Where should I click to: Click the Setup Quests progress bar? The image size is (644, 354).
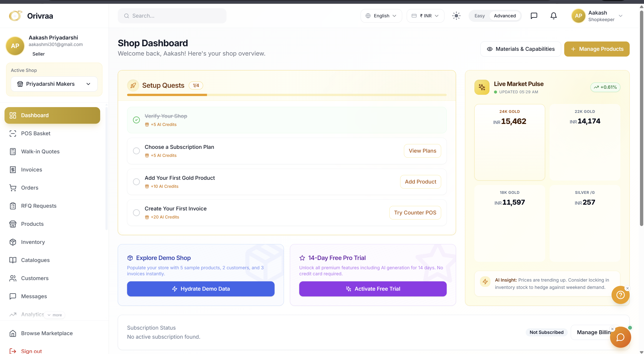pos(287,95)
